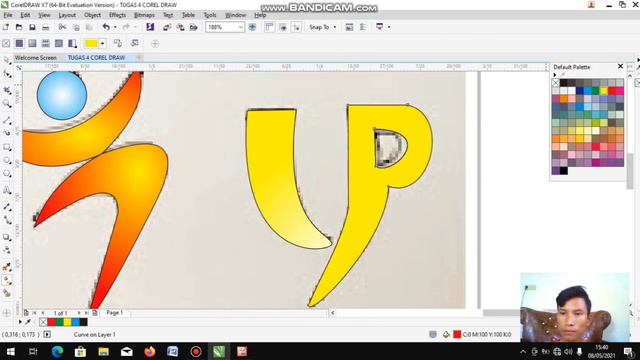
Task: Select the Connector tool
Action: 7,220
